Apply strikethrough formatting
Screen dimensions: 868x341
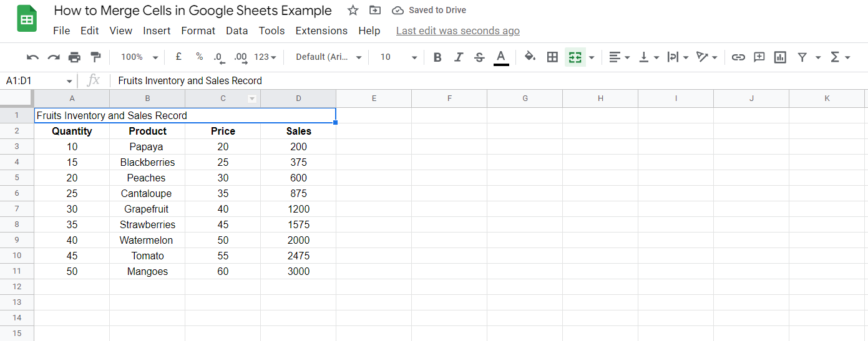click(x=479, y=57)
